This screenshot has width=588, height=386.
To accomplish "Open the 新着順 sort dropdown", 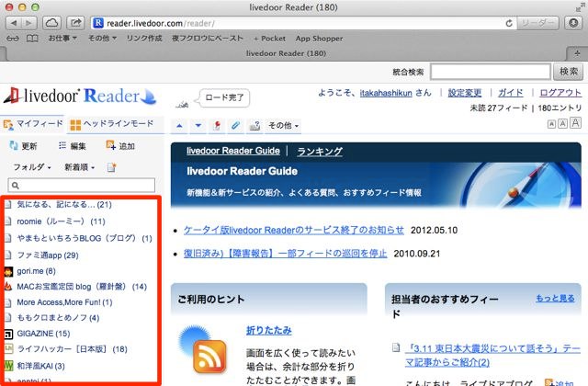I will click(x=80, y=167).
